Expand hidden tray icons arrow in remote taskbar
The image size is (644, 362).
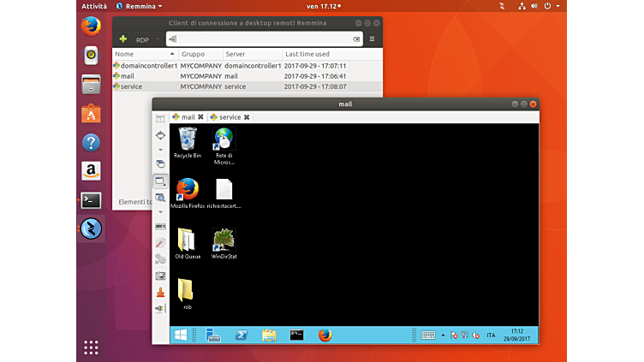coord(443,335)
